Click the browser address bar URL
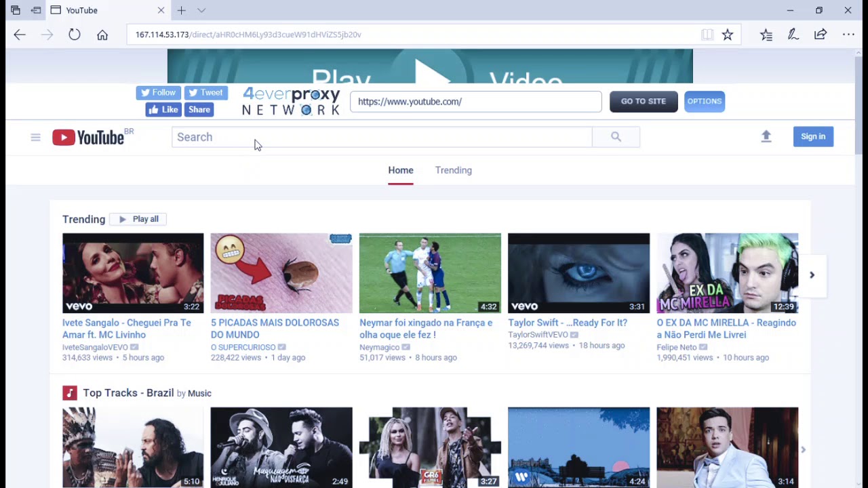This screenshot has width=868, height=488. coord(248,35)
